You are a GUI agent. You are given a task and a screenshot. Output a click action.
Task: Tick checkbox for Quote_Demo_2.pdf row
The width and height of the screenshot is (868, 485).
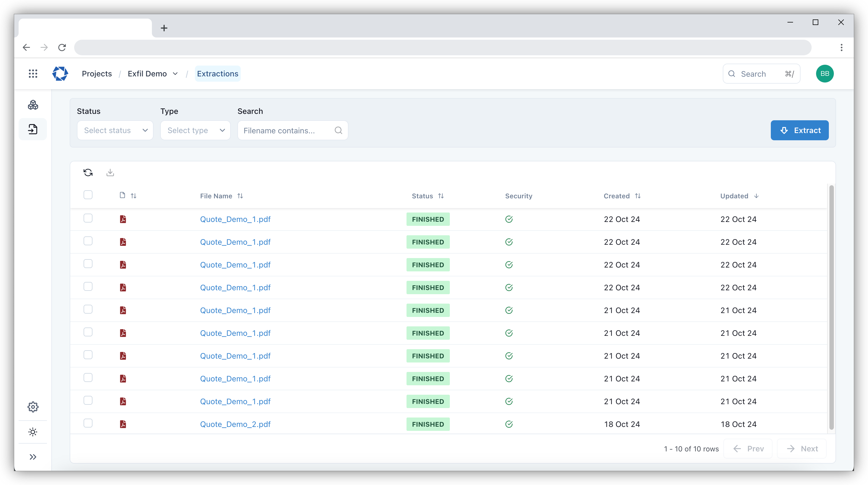click(88, 423)
